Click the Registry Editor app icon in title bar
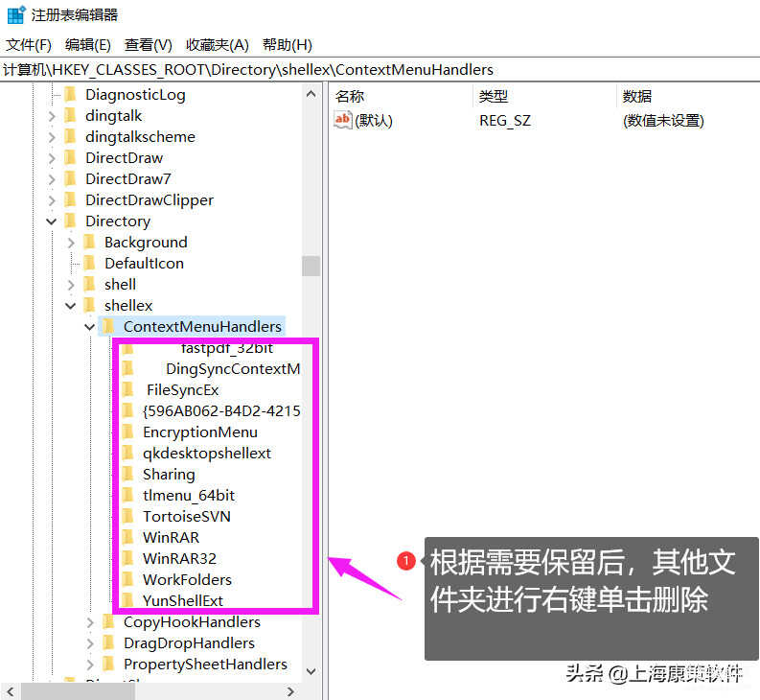This screenshot has width=760, height=700. 15,14
